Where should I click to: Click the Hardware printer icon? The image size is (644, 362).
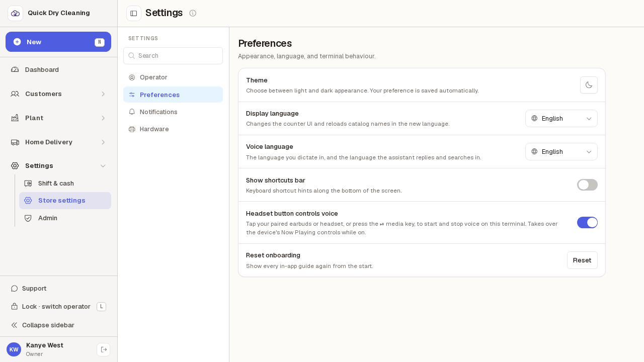point(132,129)
